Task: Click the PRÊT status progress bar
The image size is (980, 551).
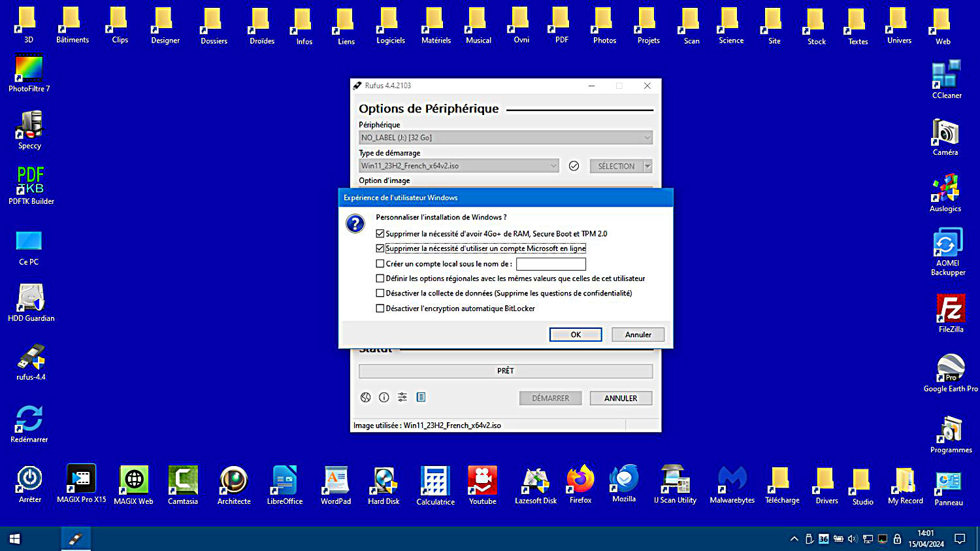Action: [506, 371]
